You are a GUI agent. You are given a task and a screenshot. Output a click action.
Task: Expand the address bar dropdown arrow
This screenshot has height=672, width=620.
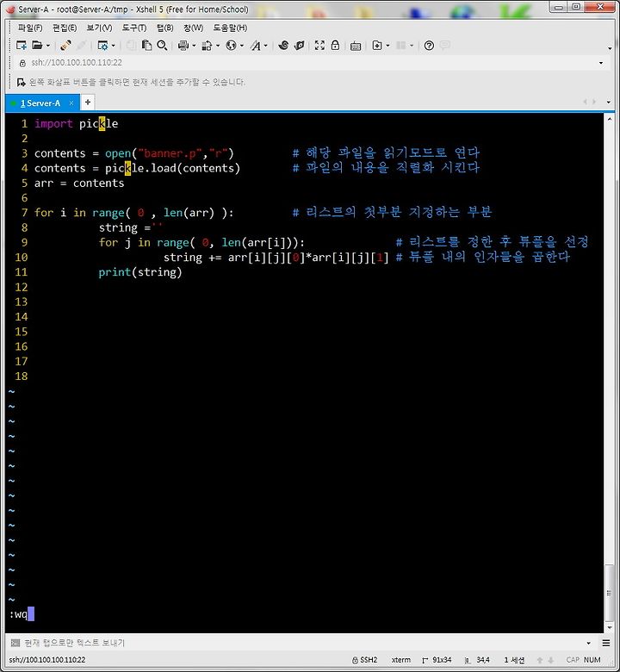pos(601,63)
